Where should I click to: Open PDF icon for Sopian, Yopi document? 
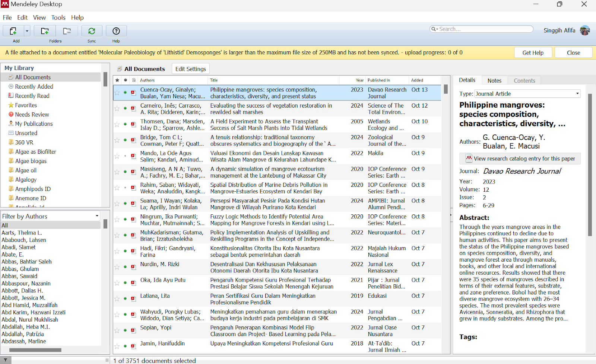(133, 331)
